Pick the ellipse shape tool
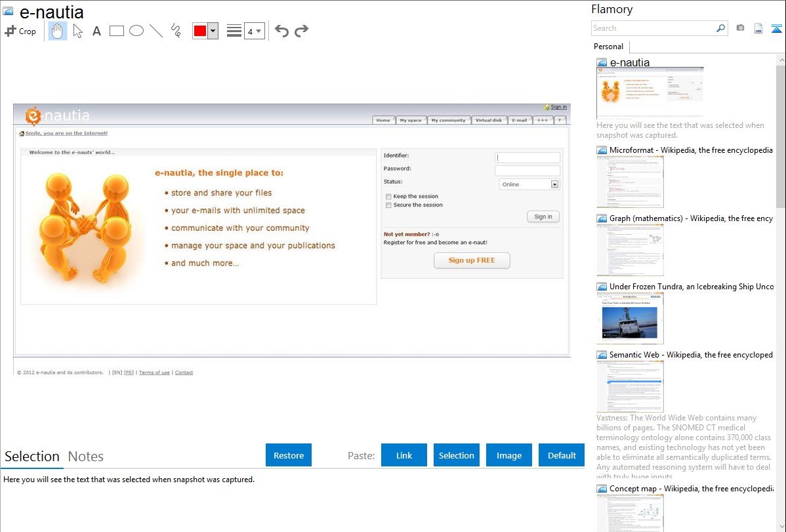 (x=136, y=31)
